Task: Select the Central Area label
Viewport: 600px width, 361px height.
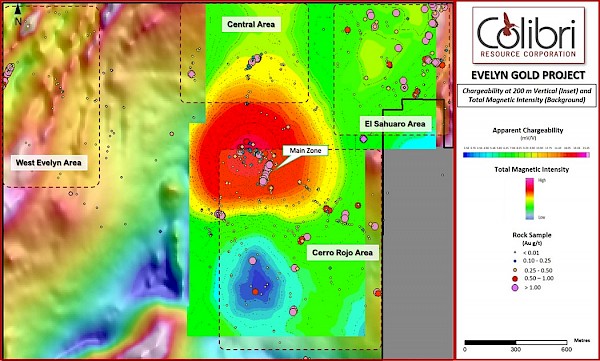Action: pyautogui.click(x=251, y=24)
